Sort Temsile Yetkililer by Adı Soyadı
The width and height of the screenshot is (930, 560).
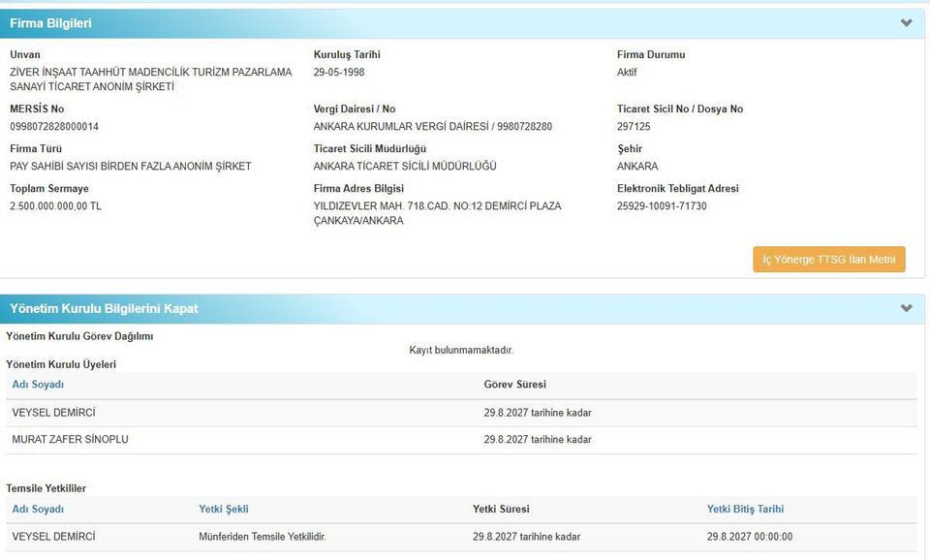38,510
